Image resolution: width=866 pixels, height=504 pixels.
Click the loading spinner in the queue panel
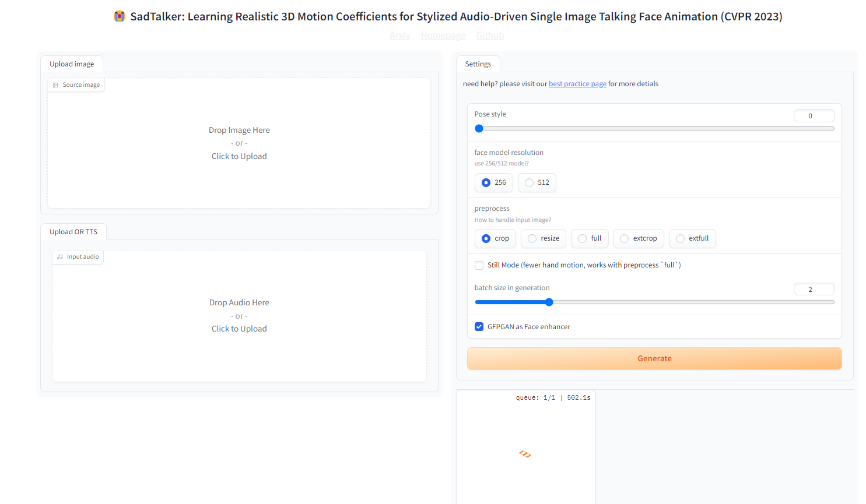coord(524,453)
